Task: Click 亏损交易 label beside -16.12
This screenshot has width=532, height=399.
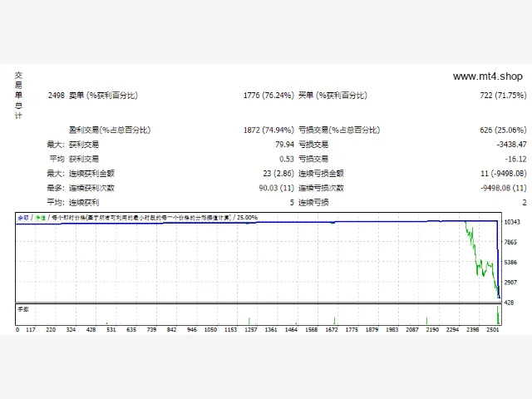Action: point(313,159)
